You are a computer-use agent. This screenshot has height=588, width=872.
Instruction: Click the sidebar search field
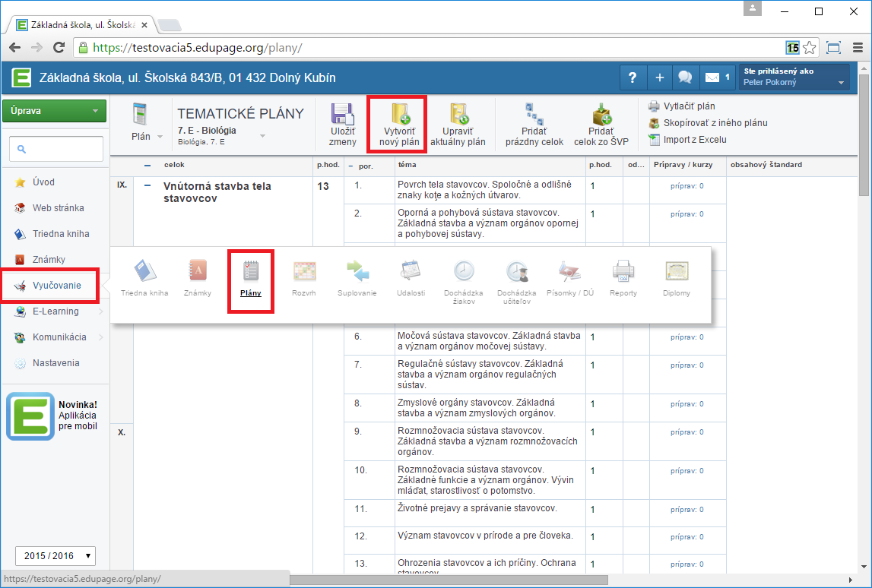pos(58,149)
